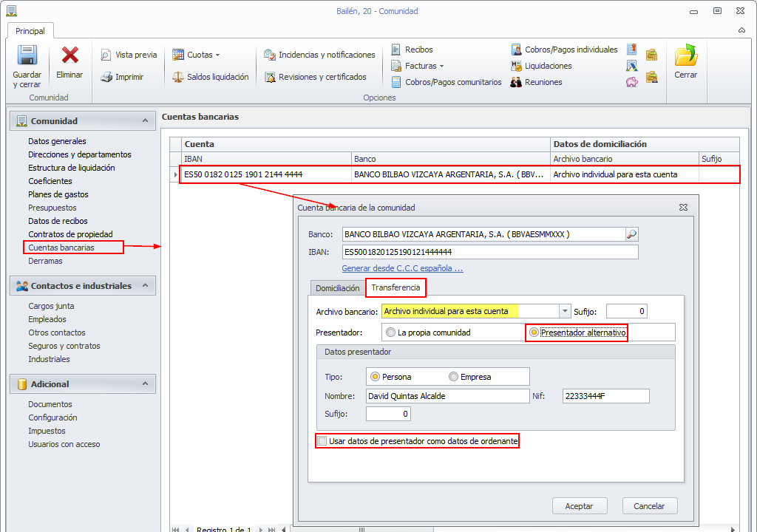Click the pink piggy bank icon
The image size is (757, 532).
[x=631, y=82]
